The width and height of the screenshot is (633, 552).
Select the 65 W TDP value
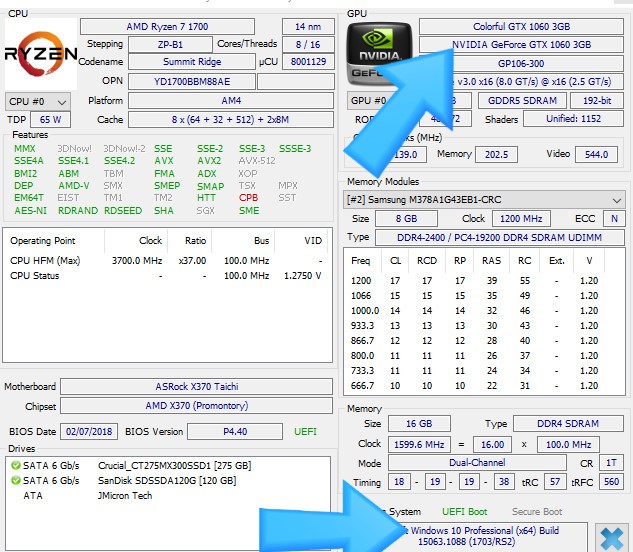50,120
